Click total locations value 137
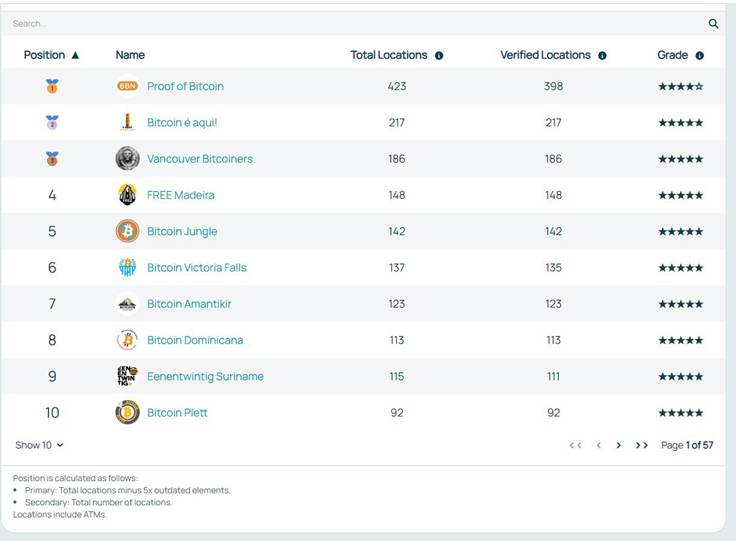736x541 pixels. pos(397,267)
